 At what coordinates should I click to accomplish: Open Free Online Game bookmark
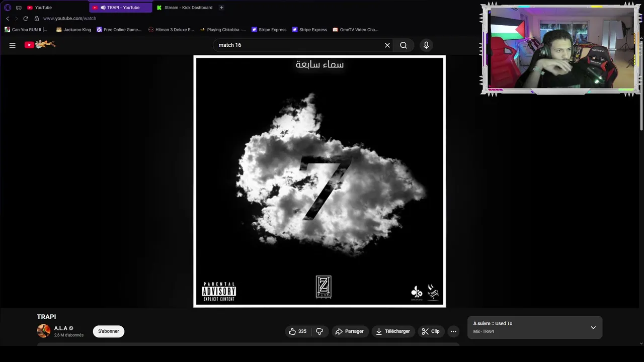pos(119,30)
